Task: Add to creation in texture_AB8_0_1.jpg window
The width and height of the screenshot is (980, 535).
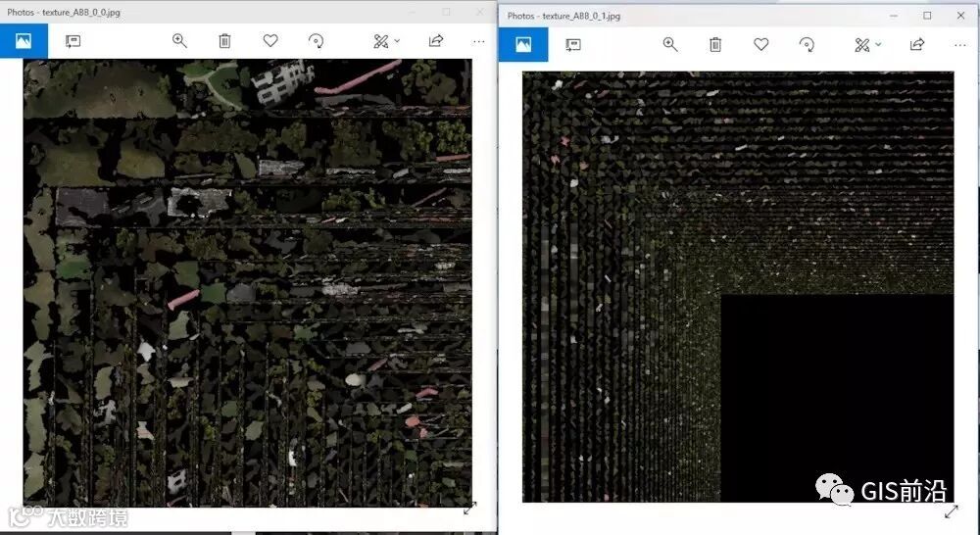Action: tap(573, 44)
